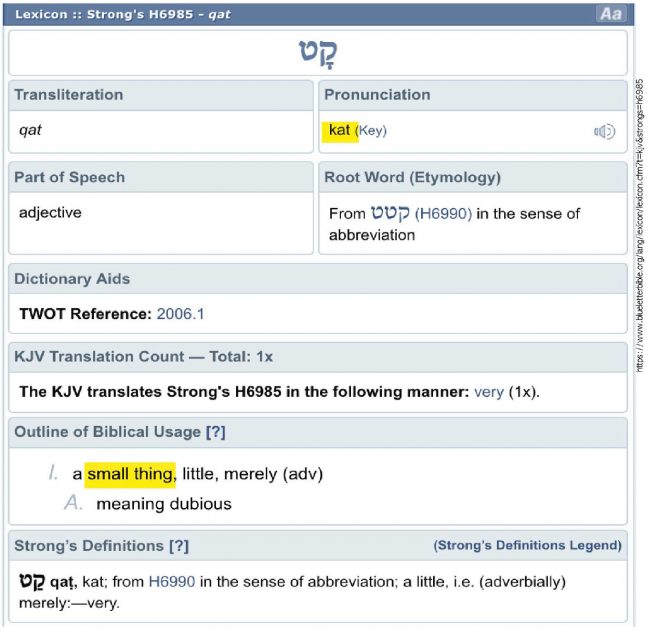Open the [?] help beside Outline of Biblical Usage
This screenshot has width=650, height=632.
tap(216, 432)
